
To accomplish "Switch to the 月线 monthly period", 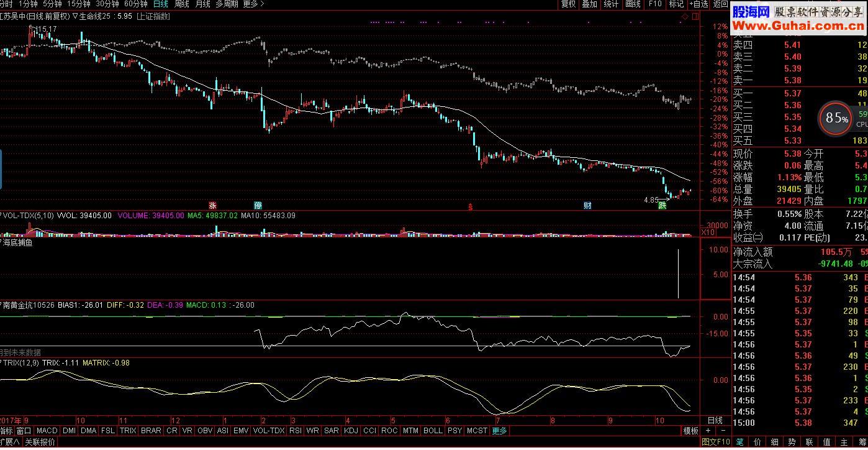I will coord(203,4).
